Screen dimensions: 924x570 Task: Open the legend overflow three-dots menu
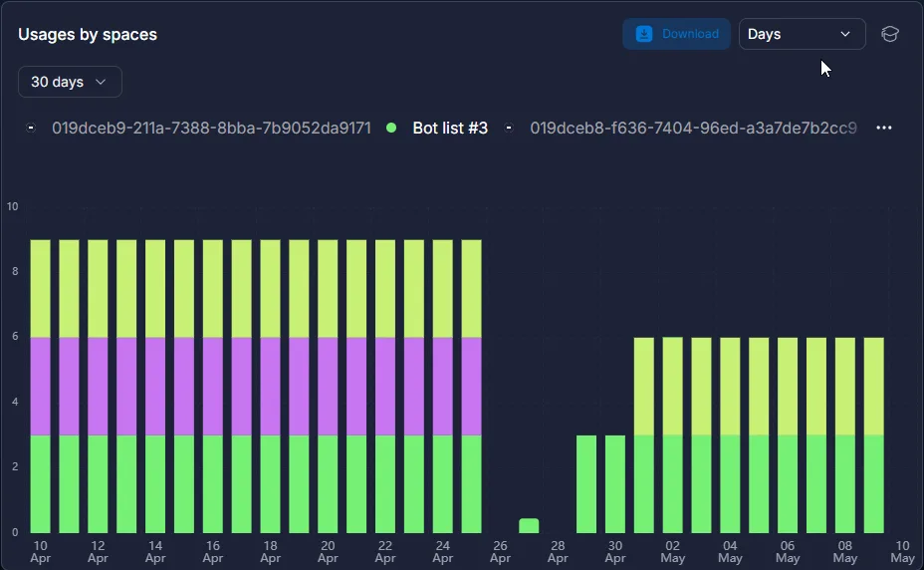tap(884, 128)
